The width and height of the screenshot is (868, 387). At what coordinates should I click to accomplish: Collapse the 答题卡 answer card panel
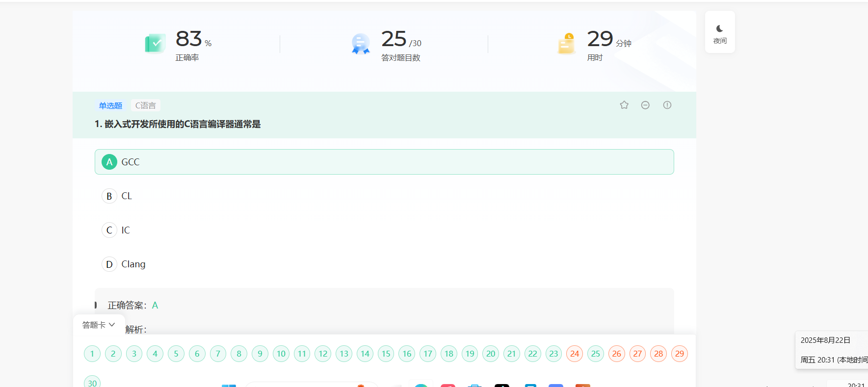tap(98, 325)
